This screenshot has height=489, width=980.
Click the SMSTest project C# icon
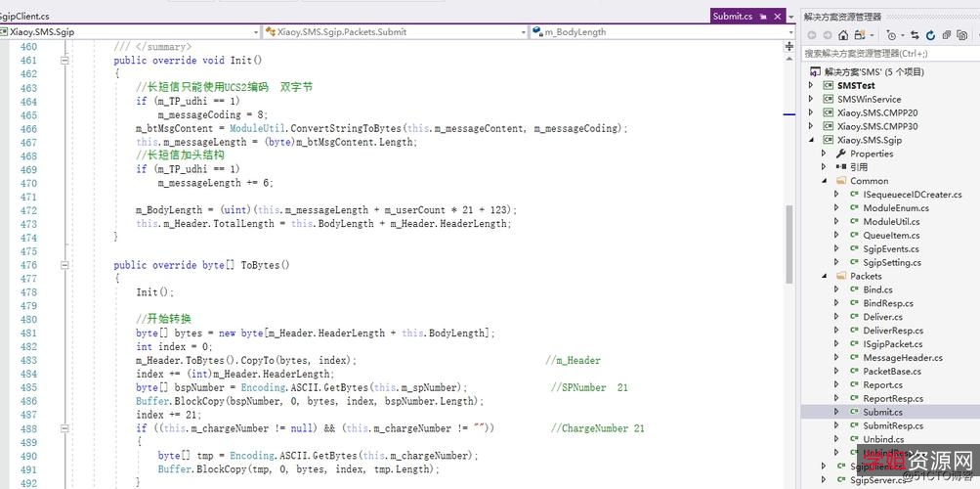(x=828, y=86)
